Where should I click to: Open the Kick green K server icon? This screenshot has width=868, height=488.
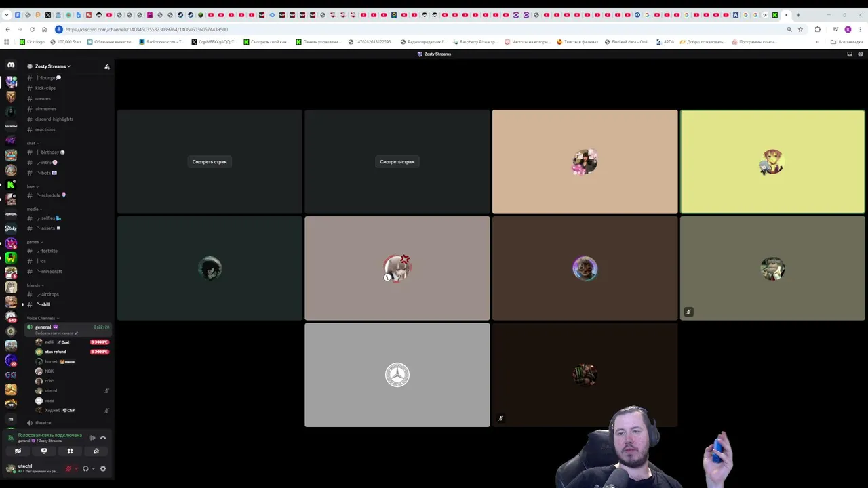pyautogui.click(x=11, y=184)
